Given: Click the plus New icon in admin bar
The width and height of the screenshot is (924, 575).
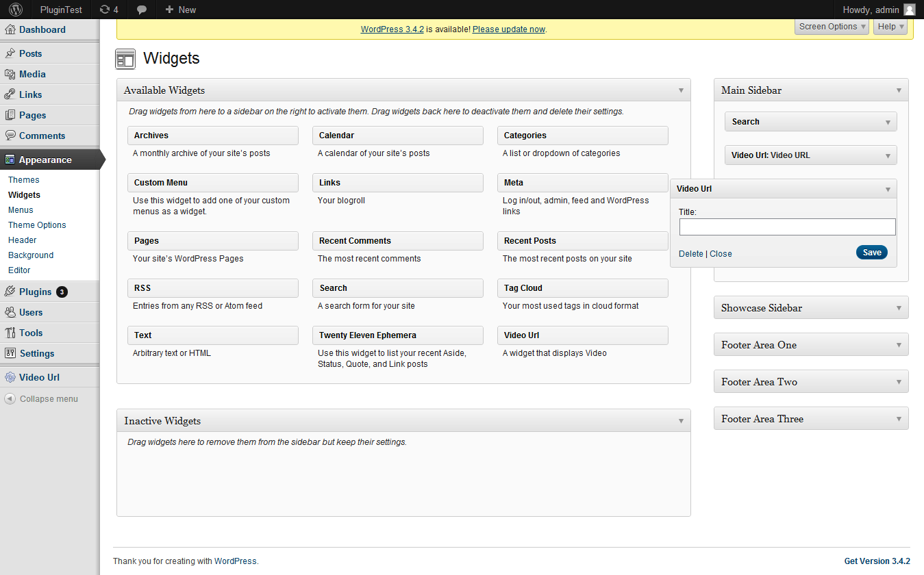Looking at the screenshot, I should (x=169, y=10).
